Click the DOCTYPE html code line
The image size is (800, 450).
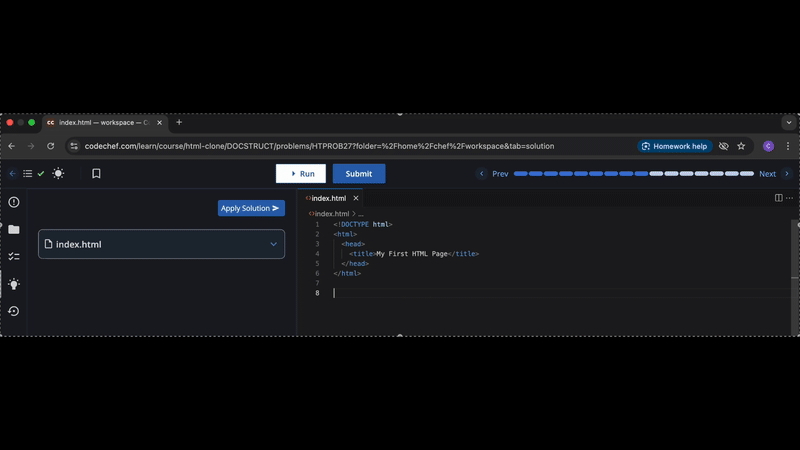363,224
